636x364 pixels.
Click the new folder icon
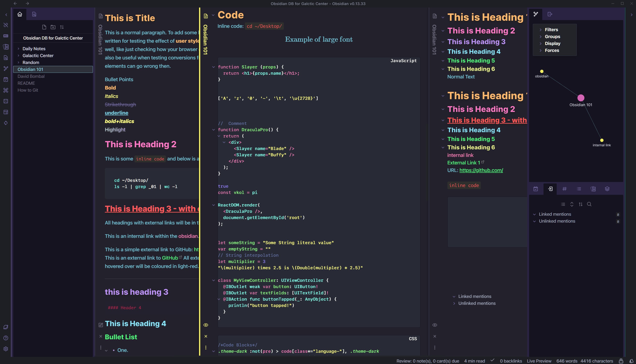53,27
